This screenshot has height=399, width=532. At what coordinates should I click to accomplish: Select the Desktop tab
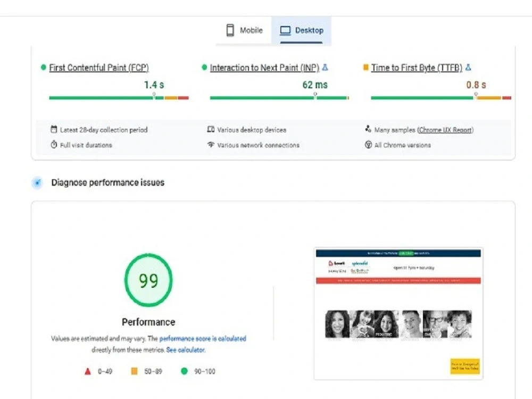[301, 30]
